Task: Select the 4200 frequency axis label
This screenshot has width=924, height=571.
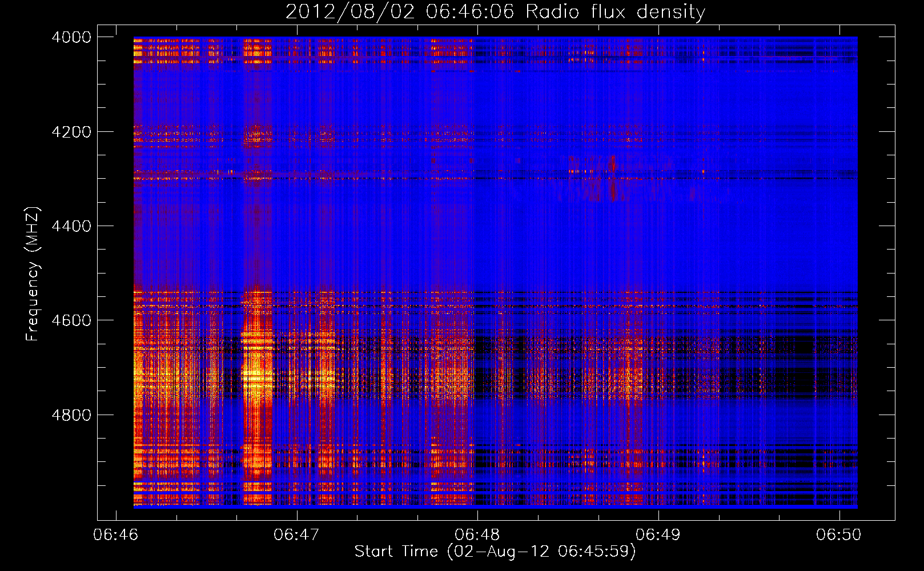Action: (71, 132)
